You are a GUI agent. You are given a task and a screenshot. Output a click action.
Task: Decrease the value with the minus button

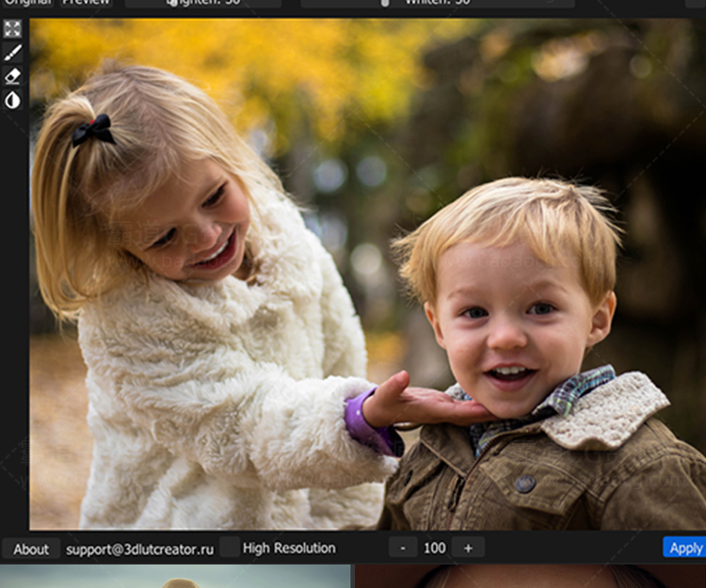tap(403, 548)
